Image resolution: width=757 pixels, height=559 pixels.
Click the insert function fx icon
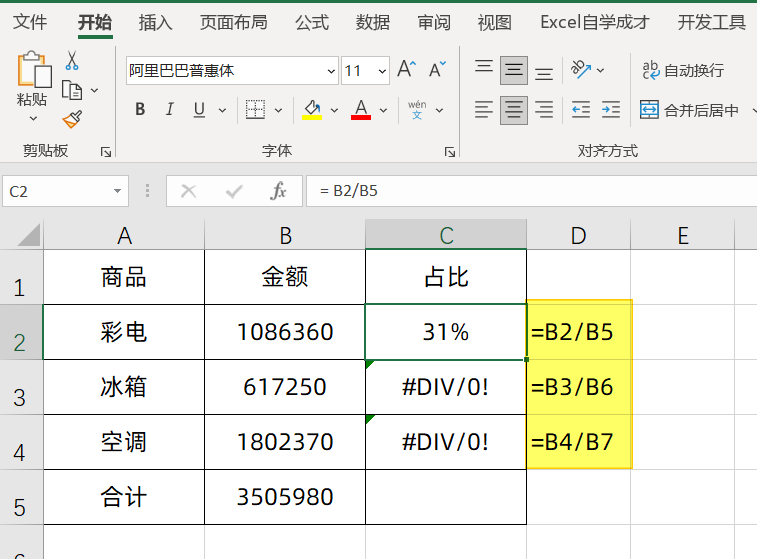pos(278,191)
